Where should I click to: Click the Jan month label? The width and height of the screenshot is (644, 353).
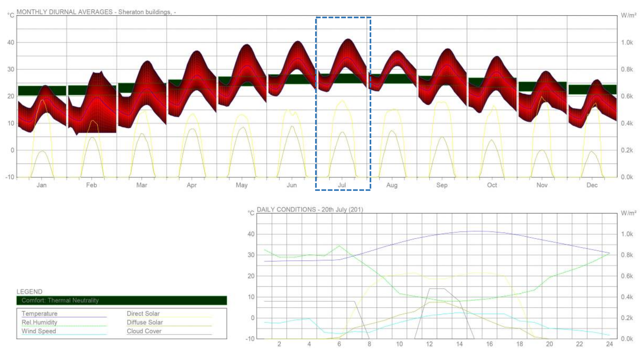point(41,185)
